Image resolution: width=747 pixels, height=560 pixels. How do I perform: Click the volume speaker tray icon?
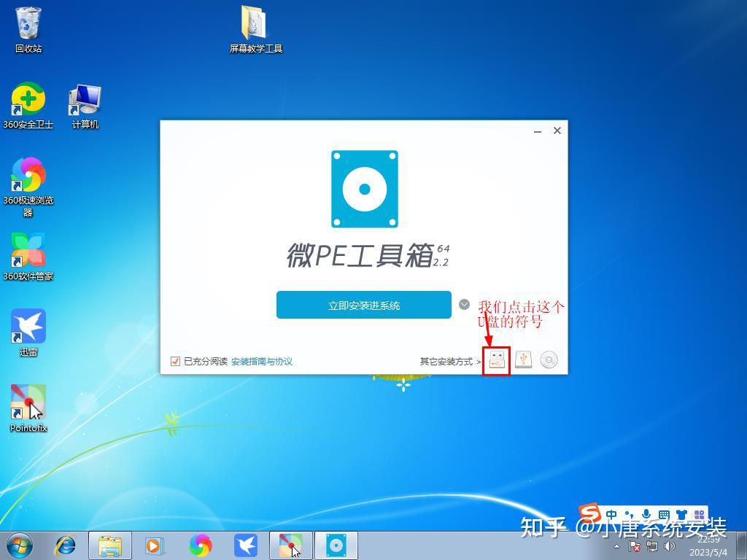pyautogui.click(x=670, y=546)
